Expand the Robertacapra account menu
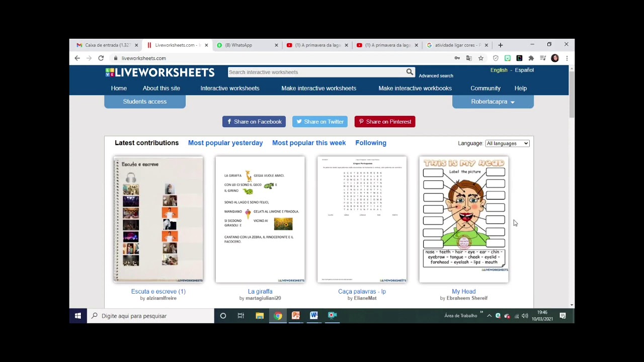 (x=493, y=102)
